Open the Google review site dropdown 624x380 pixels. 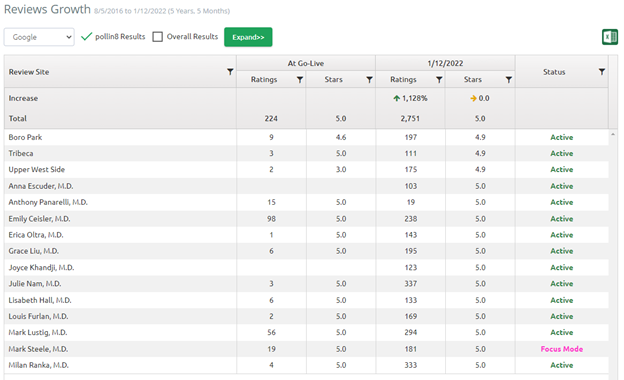pos(39,37)
